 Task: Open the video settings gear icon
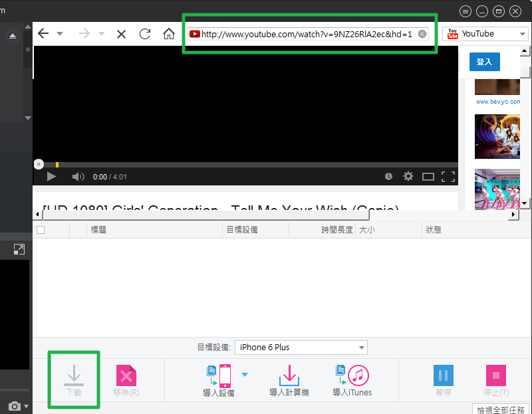click(x=408, y=177)
